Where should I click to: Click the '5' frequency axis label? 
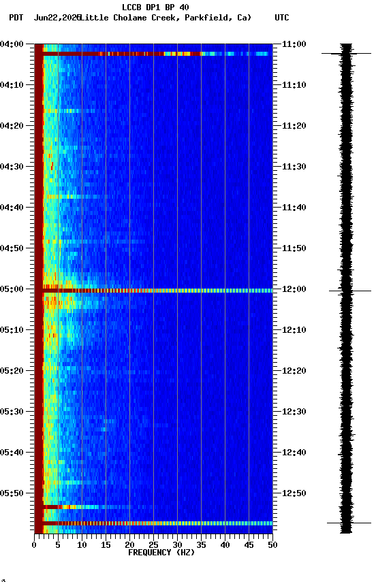point(58,545)
